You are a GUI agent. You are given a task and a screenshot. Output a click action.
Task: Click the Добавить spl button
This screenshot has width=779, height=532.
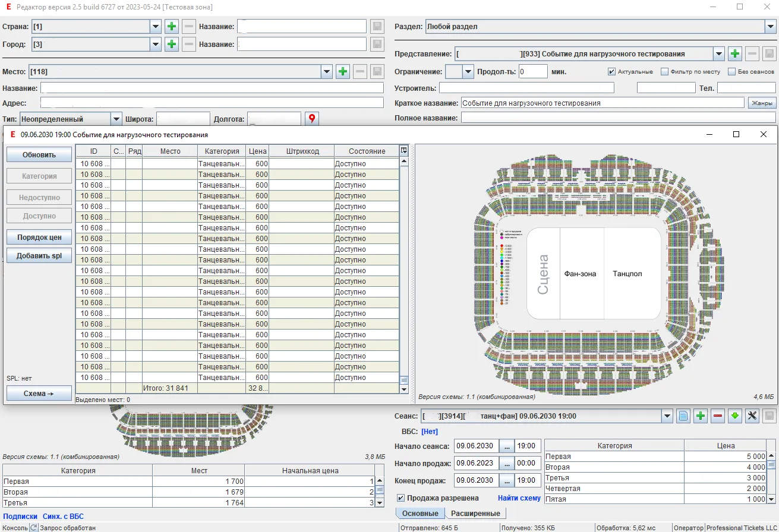point(39,255)
